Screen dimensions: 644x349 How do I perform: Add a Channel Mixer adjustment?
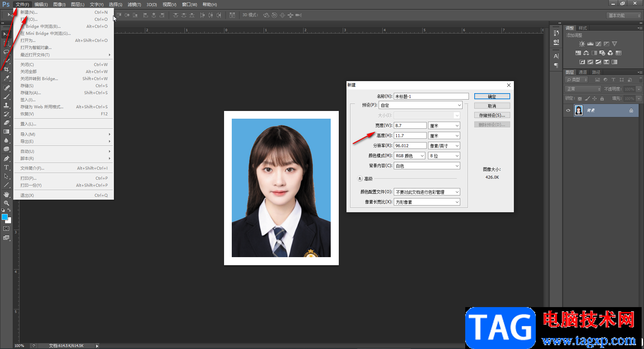(x=610, y=53)
